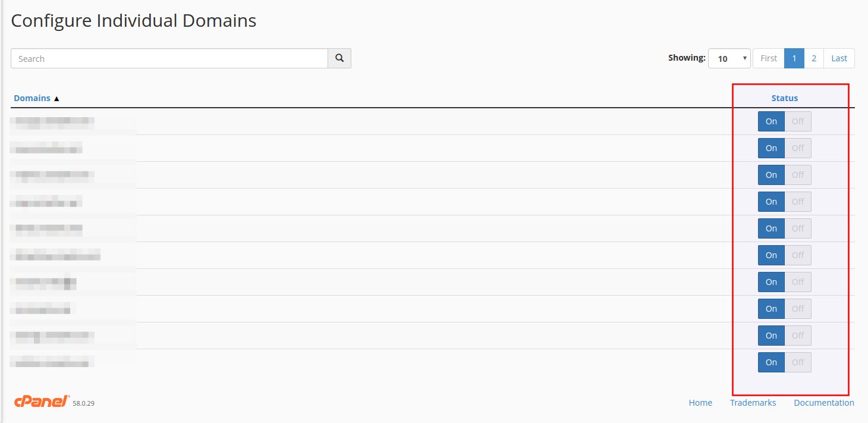Switch the second domain's status to Off
Viewport: 868px width, 423px height.
[x=798, y=148]
